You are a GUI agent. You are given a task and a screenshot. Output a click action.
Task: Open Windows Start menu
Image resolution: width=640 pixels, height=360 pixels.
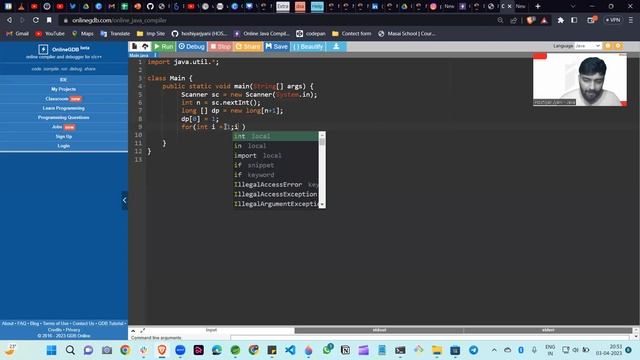tap(51, 350)
